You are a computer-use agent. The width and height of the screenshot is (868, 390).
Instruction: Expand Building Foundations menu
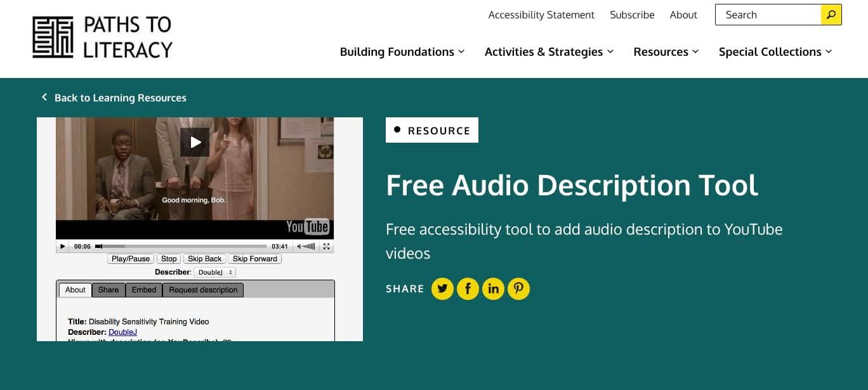[402, 52]
